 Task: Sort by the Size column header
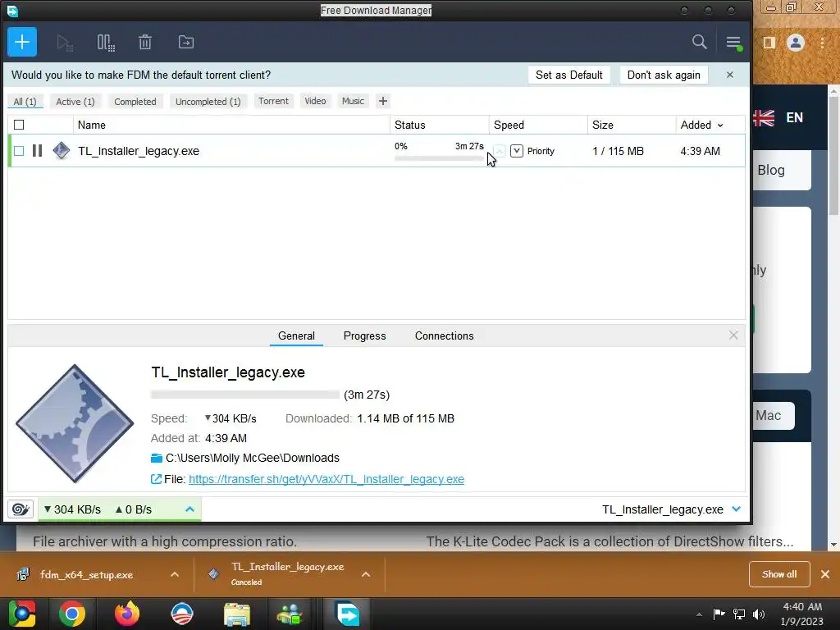[x=632, y=125]
